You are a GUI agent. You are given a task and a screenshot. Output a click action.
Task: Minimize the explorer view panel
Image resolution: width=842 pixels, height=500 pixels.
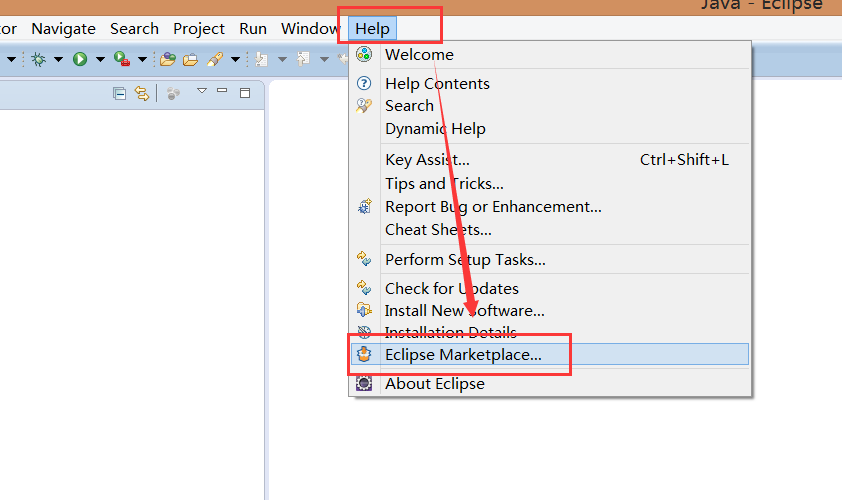click(x=222, y=91)
